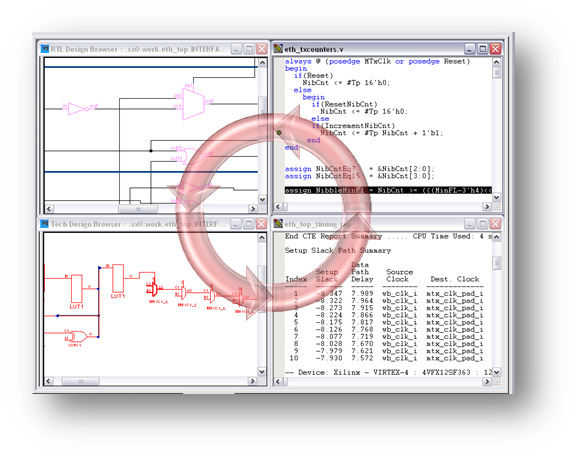This screenshot has width=580, height=459.
Task: Minimize the eth_txcounters.v editor window
Action: (x=469, y=49)
